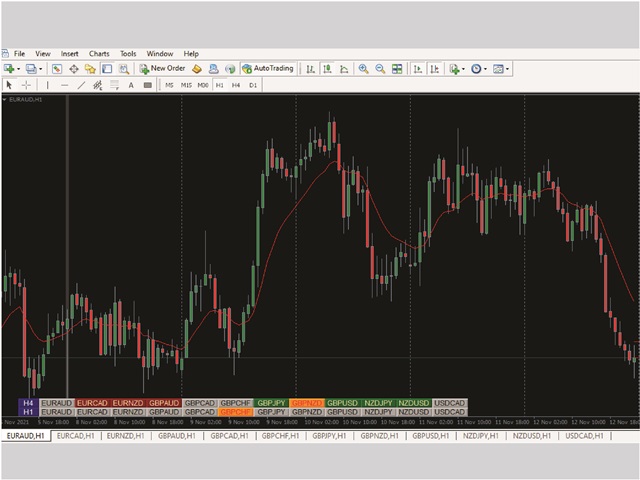The image size is (640, 480).
Task: Click the EURAUD,H1 chart title label
Action: click(x=22, y=99)
